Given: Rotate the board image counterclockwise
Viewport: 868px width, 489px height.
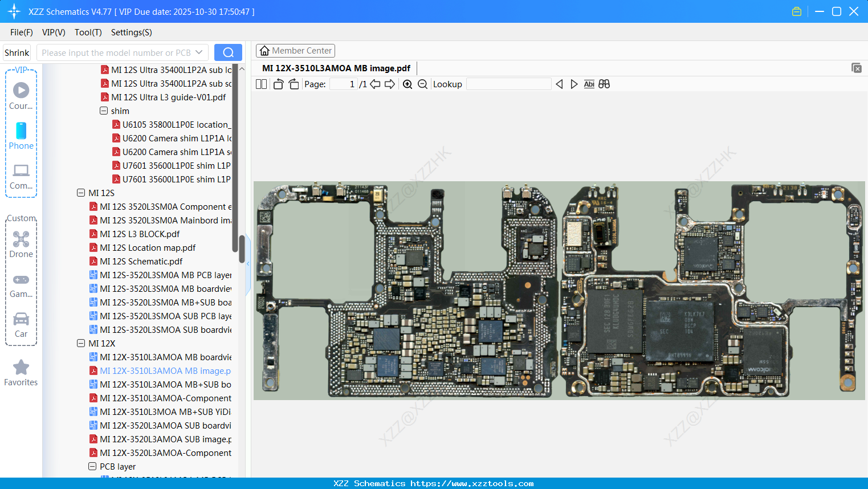Looking at the screenshot, I should (x=278, y=84).
